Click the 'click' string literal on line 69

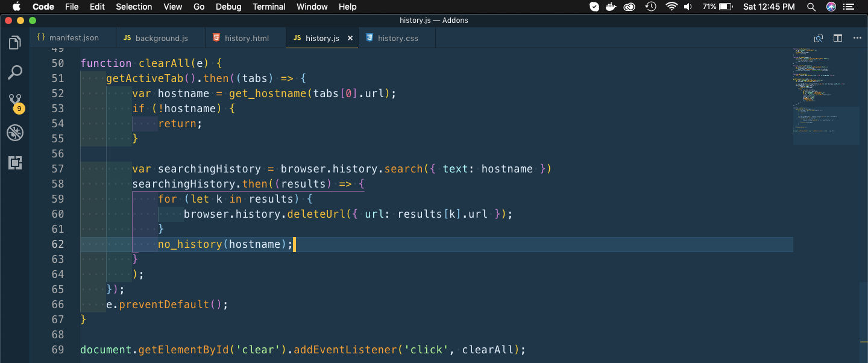426,350
